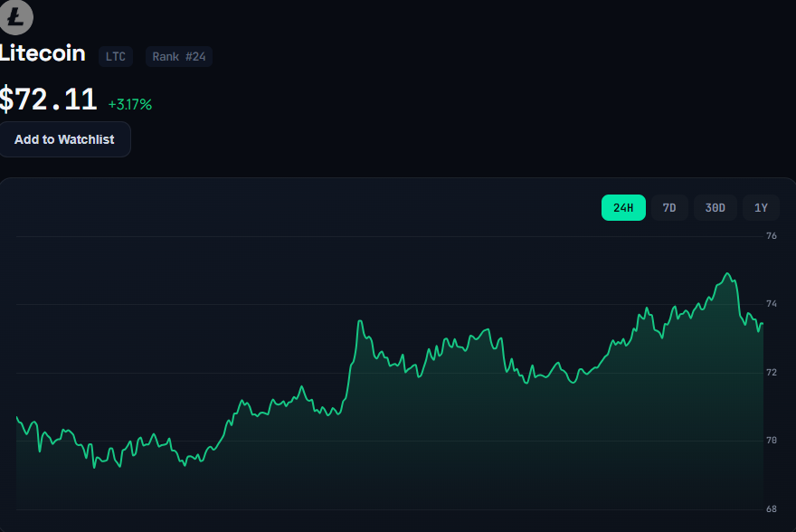Viewport: 796px width, 532px height.
Task: Click the 74 axis label
Action: (771, 304)
